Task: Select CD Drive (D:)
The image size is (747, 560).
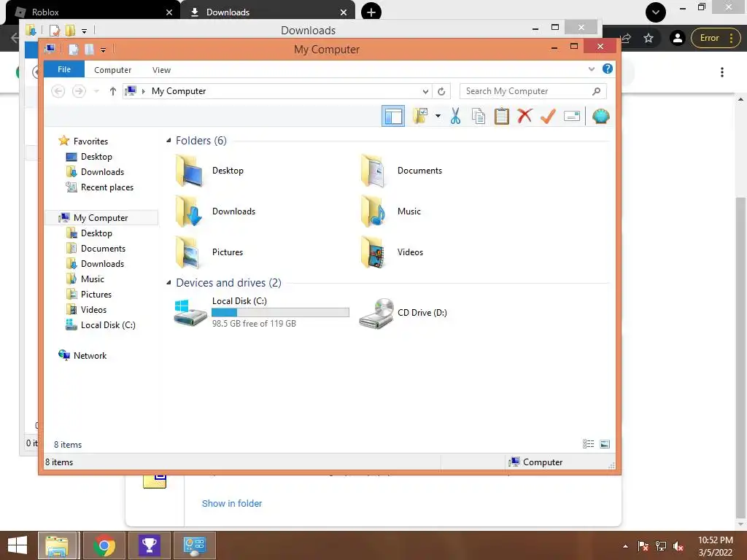Action: pos(403,312)
